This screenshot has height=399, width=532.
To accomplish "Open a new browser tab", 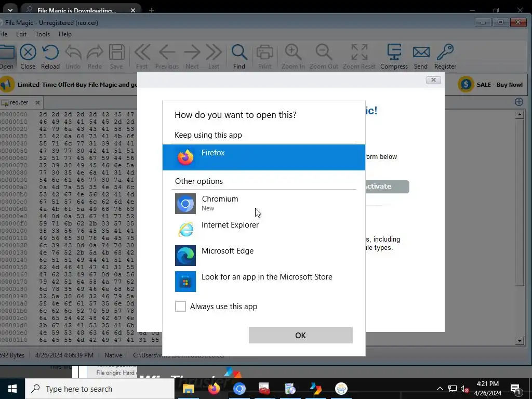I will click(x=151, y=10).
